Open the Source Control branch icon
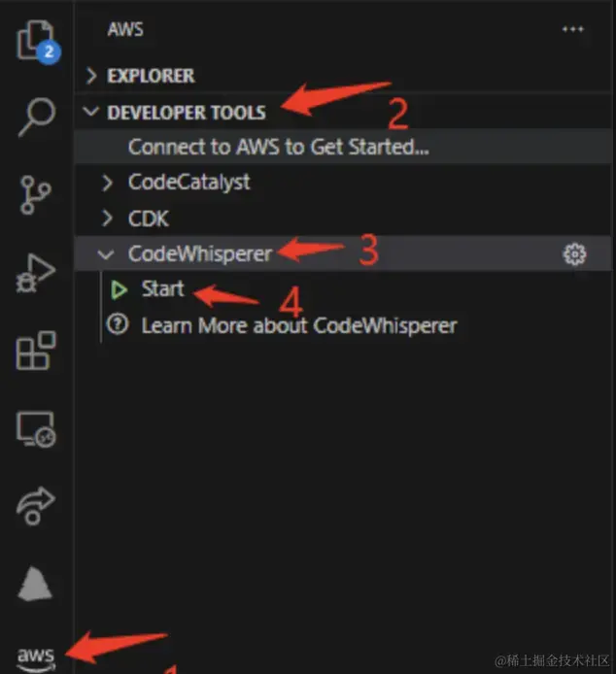This screenshot has width=616, height=674. coord(35,194)
